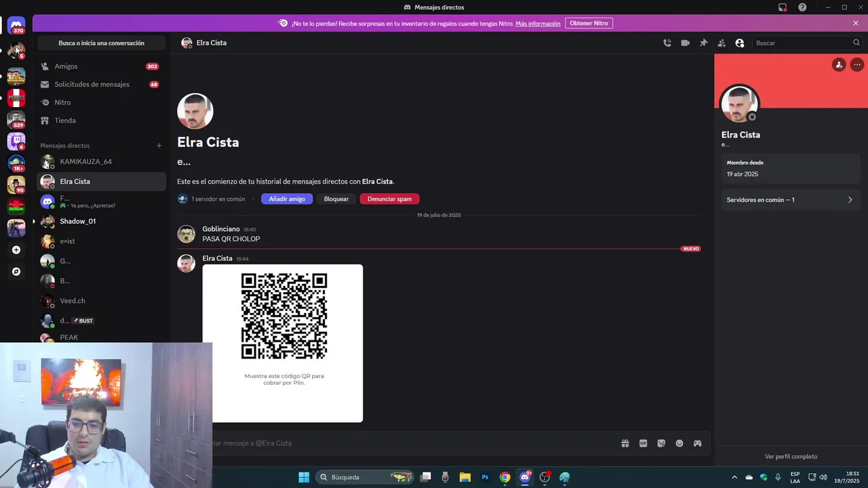This screenshot has height=488, width=868.
Task: Open 1 servidor en común link
Action: click(x=218, y=199)
